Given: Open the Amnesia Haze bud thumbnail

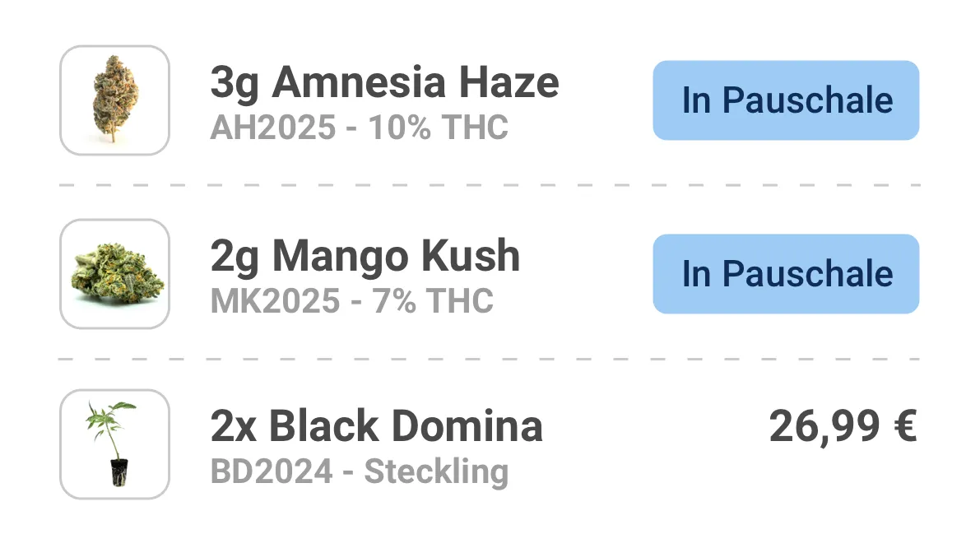Looking at the screenshot, I should click(x=114, y=100).
